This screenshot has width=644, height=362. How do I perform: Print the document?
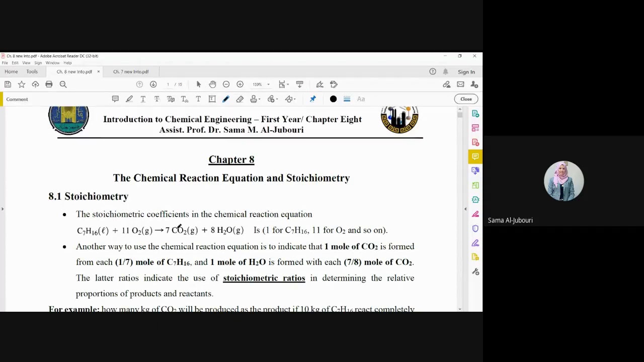(49, 84)
